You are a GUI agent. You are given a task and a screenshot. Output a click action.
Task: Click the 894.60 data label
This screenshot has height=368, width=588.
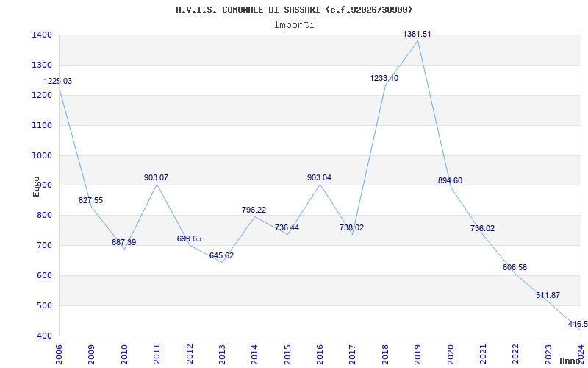point(451,180)
